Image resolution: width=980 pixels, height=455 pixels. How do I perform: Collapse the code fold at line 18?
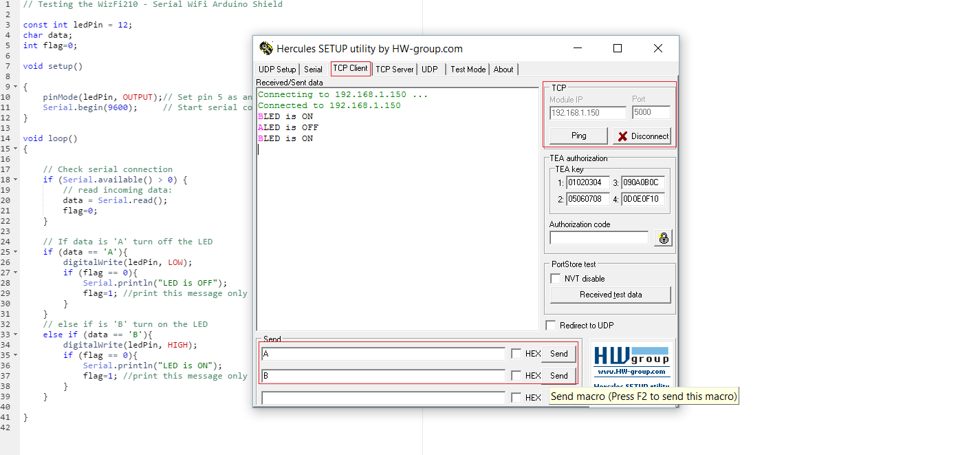pos(15,180)
